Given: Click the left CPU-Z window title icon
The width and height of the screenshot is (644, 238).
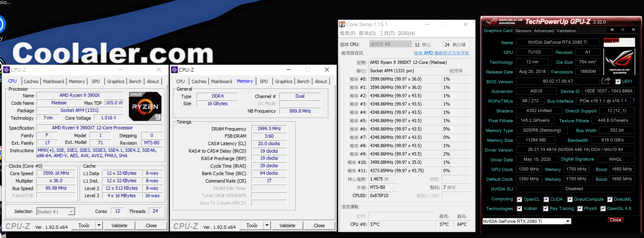Looking at the screenshot, I should tap(6, 70).
